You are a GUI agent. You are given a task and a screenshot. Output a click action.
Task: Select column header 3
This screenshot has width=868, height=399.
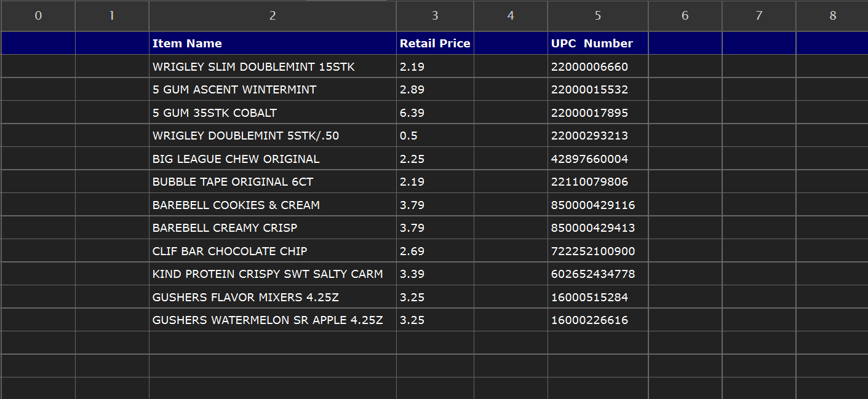[x=435, y=16]
